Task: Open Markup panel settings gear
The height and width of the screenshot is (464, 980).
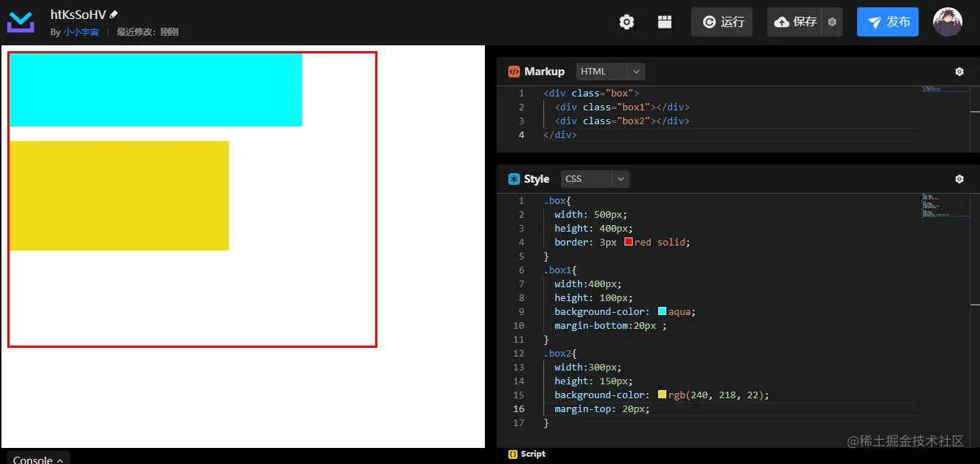Action: pos(960,72)
